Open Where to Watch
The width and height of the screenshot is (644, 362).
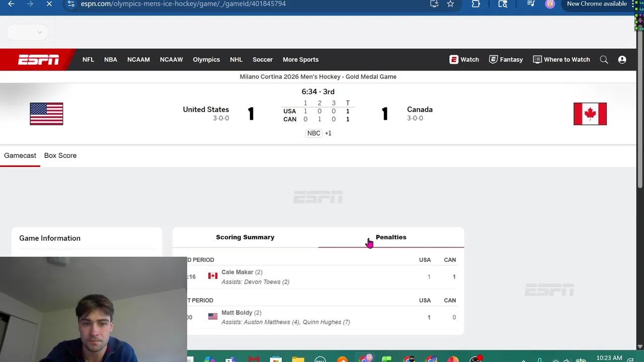pyautogui.click(x=561, y=59)
